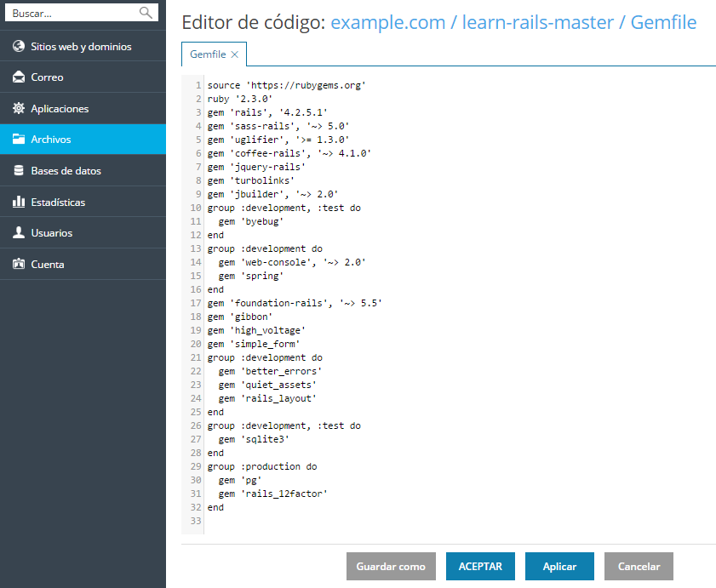This screenshot has height=588, width=716.
Task: Click the gem 'sqlite3' line
Action: tap(254, 439)
